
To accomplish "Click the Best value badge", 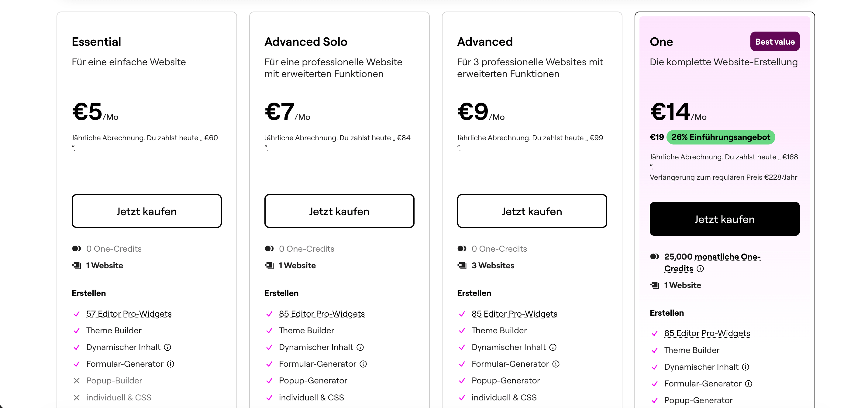I will point(775,42).
